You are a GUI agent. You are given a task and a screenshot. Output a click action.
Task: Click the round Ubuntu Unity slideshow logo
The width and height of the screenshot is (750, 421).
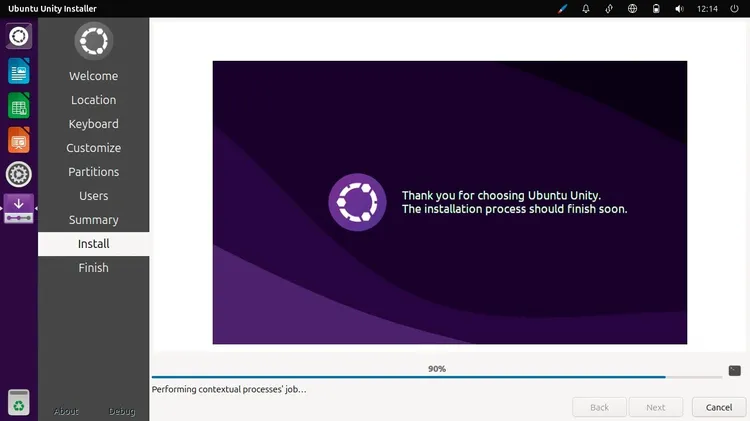(x=357, y=202)
